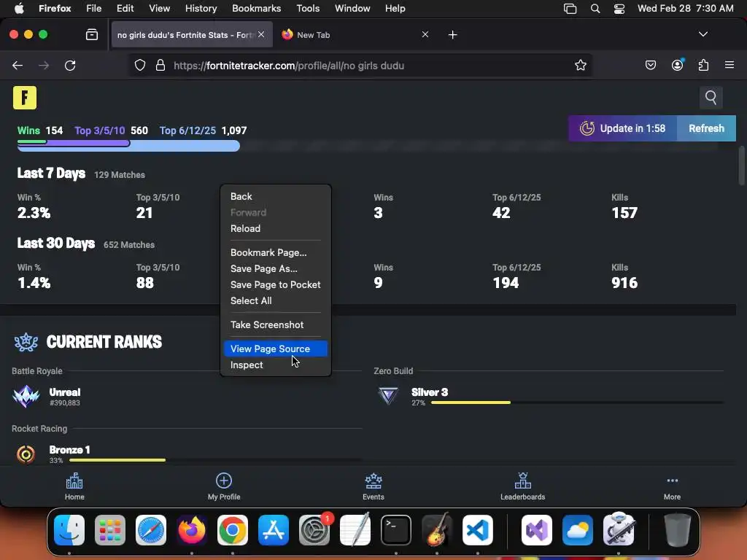This screenshot has height=560, width=747.
Task: Open Leaderboards in bottom navigation
Action: tap(522, 486)
